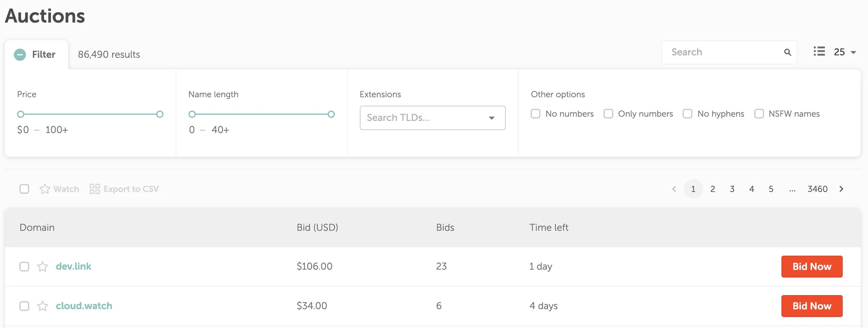Click the Price maximum slider handle

160,114
